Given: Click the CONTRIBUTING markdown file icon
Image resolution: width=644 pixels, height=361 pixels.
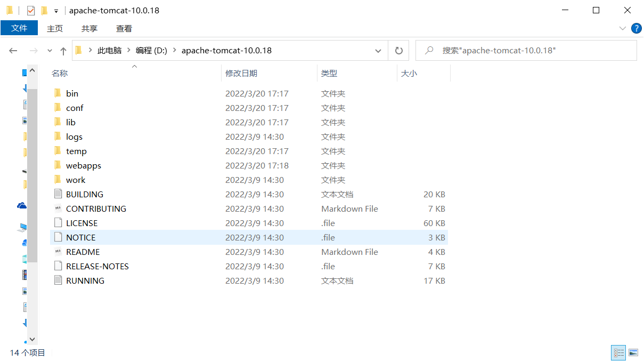Looking at the screenshot, I should 58,208.
